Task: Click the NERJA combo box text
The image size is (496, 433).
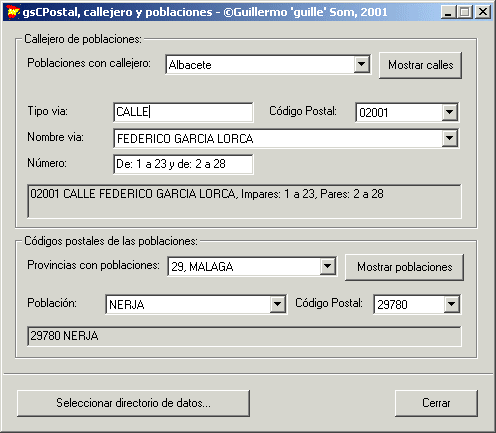Action: coord(127,305)
